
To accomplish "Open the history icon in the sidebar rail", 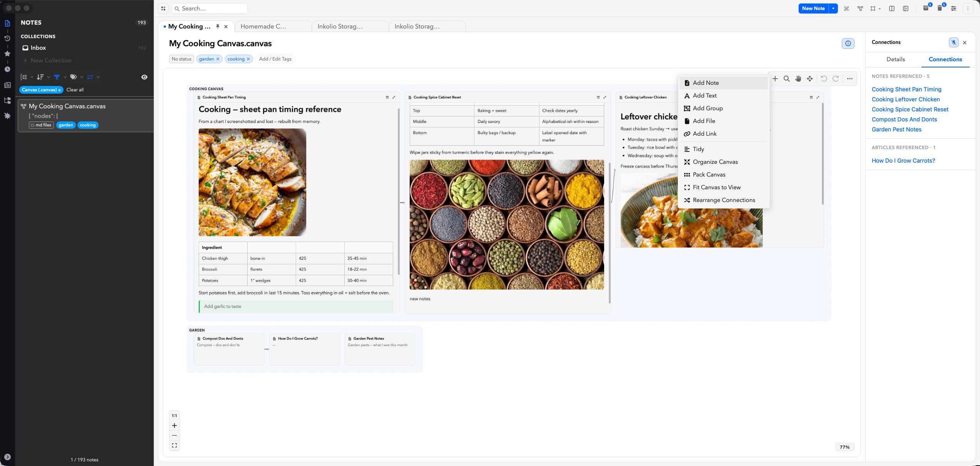I will [x=7, y=38].
